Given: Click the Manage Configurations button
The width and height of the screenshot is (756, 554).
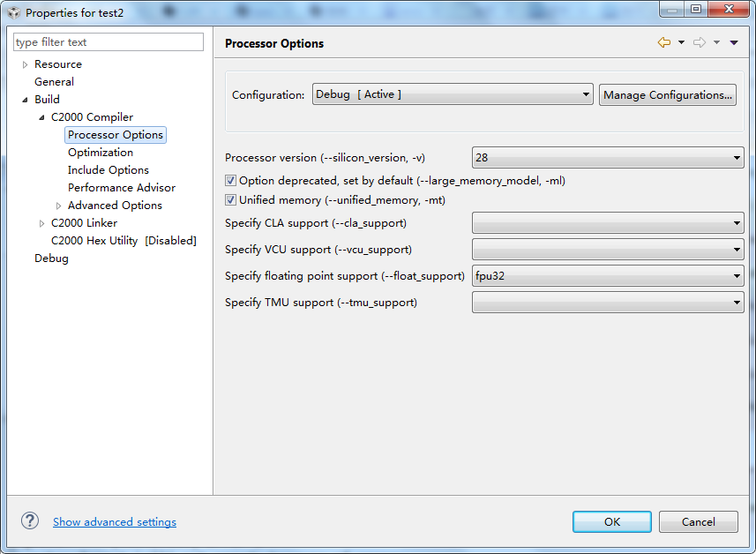Looking at the screenshot, I should [668, 95].
